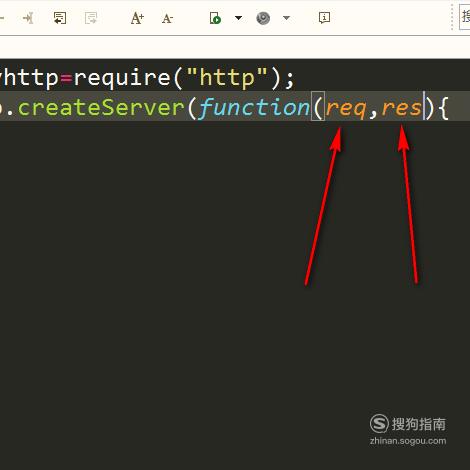
Task: Click the run-in-browser green play icon
Action: 215,18
